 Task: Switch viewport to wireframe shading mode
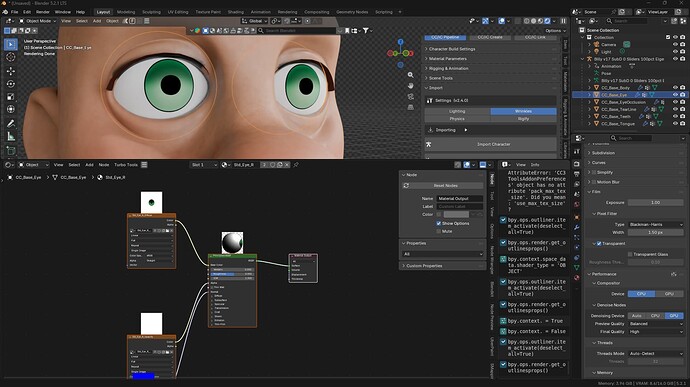coord(527,21)
